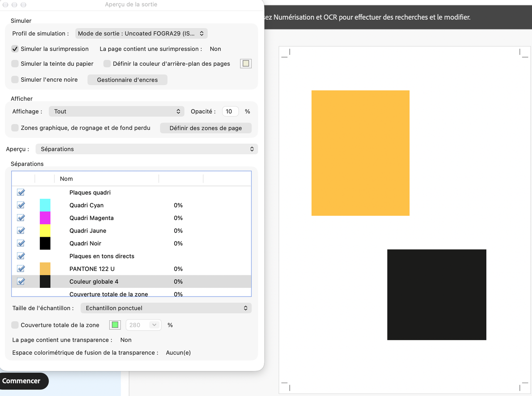Open the Affichage dropdown set to Tout
The image size is (532, 396).
[116, 111]
